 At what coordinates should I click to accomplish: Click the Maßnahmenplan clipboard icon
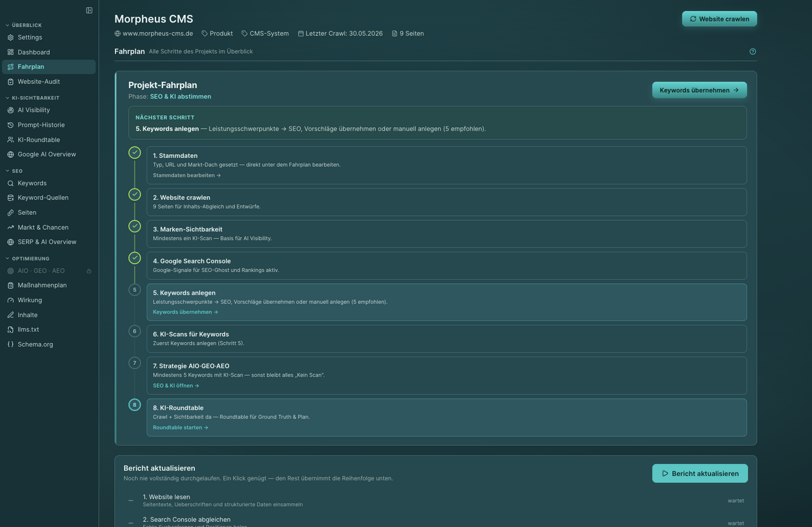tap(10, 286)
